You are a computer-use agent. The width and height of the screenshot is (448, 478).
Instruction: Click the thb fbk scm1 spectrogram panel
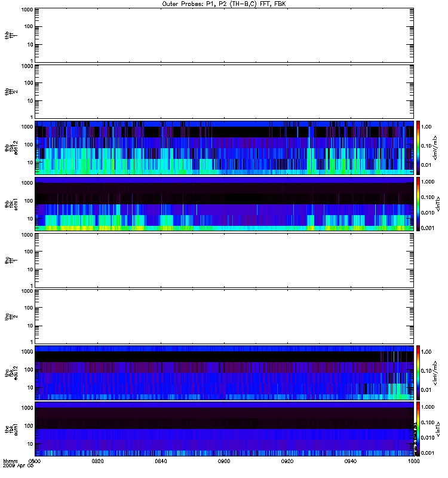225,204
